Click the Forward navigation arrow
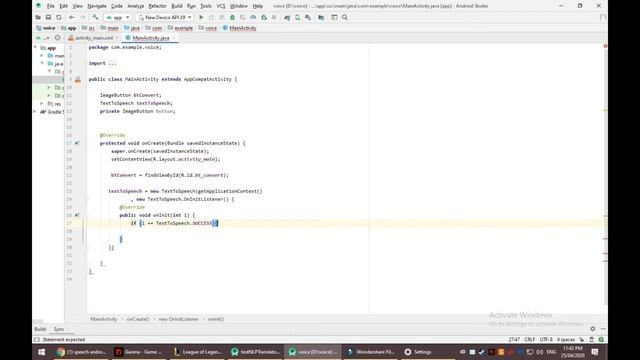Viewport: 640px width, 360px height. [82, 17]
